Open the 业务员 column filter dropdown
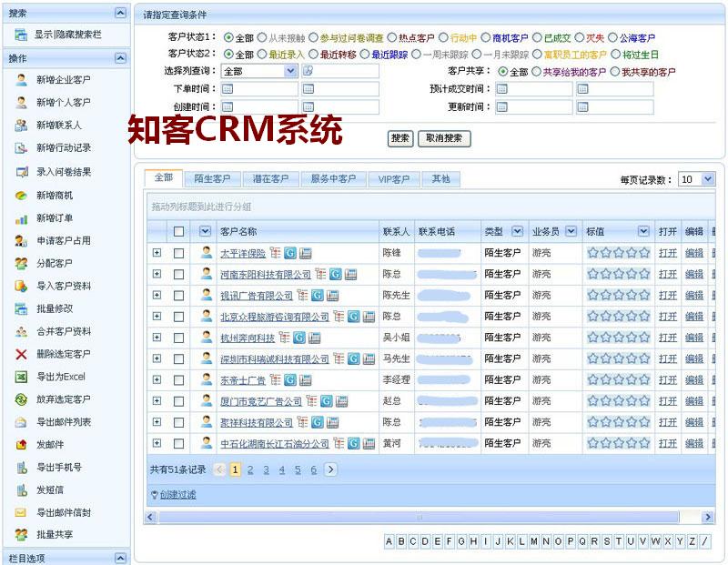 click(x=571, y=231)
